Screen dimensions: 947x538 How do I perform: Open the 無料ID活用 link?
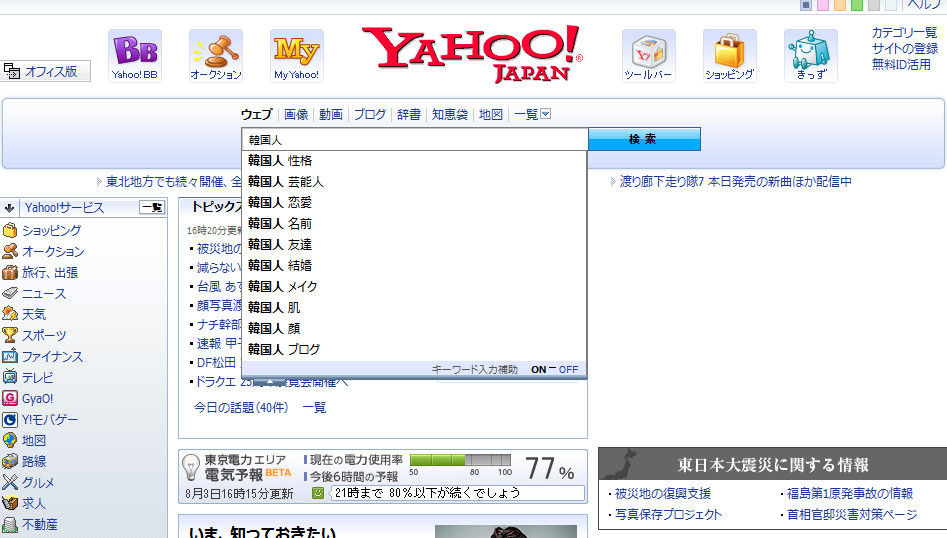(901, 64)
